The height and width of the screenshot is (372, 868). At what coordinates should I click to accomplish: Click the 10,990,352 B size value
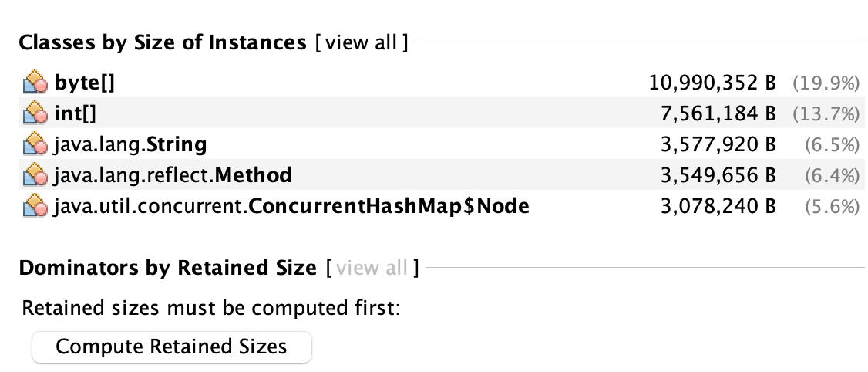712,83
